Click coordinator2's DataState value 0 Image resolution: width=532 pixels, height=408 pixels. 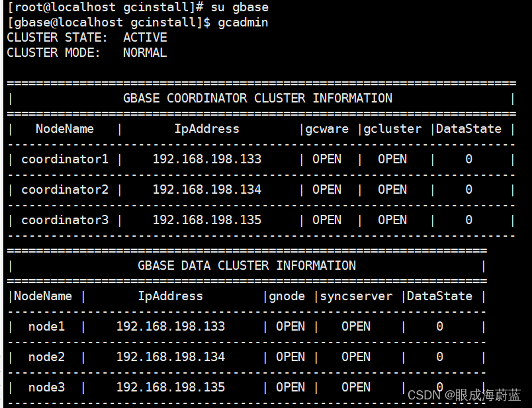(468, 190)
